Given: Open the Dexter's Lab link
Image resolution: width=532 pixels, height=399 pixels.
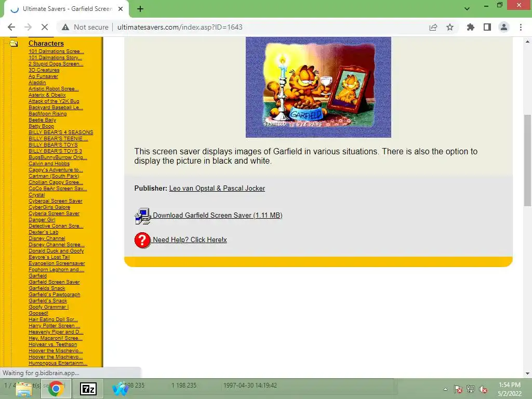Looking at the screenshot, I should (x=44, y=232).
